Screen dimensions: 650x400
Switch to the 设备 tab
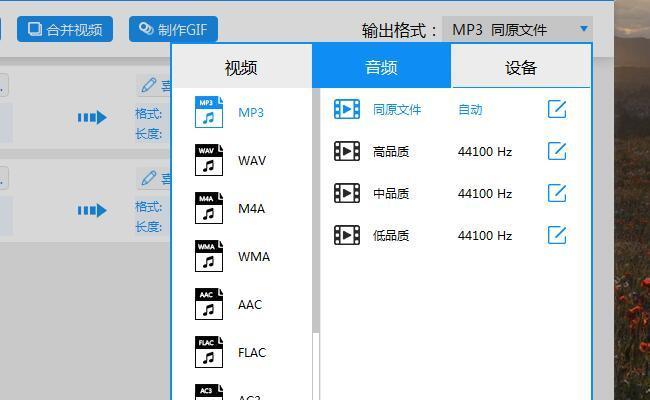pyautogui.click(x=521, y=67)
